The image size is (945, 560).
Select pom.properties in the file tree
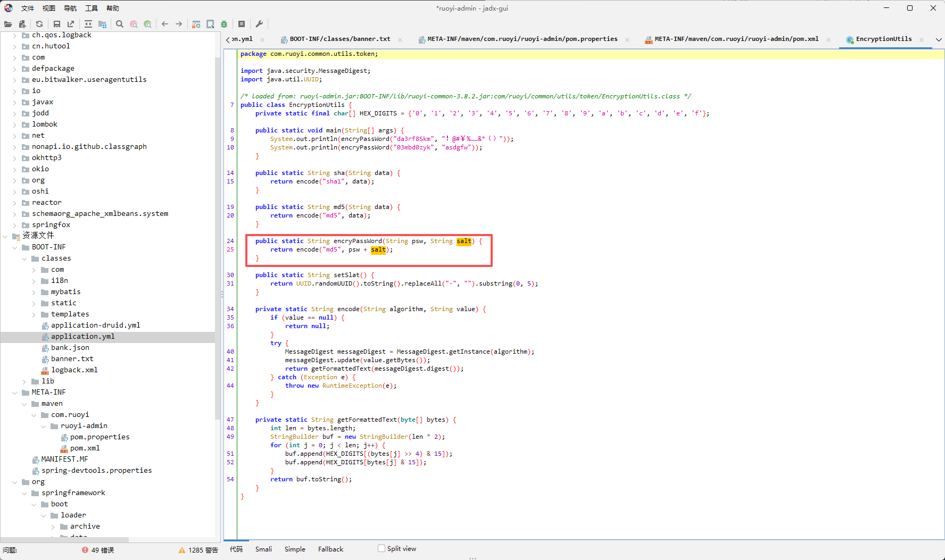[100, 437]
